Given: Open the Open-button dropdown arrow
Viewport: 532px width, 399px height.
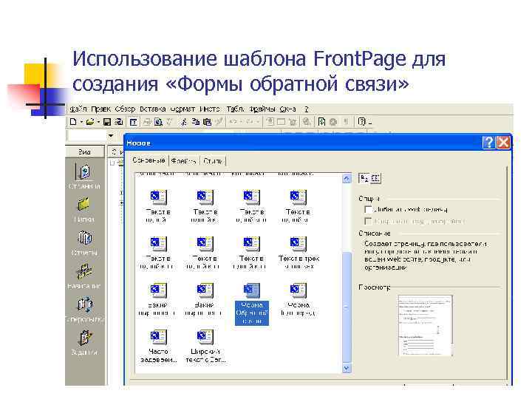Looking at the screenshot, I should coord(98,122).
